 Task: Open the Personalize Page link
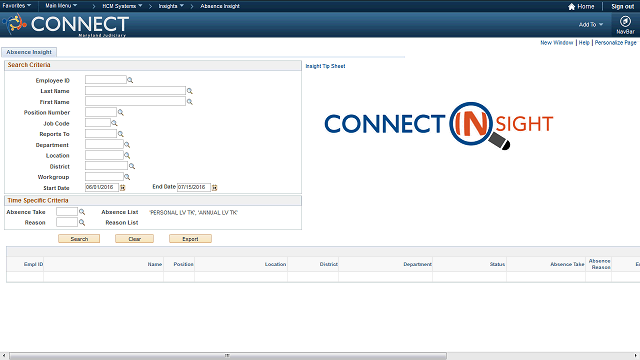pyautogui.click(x=616, y=42)
